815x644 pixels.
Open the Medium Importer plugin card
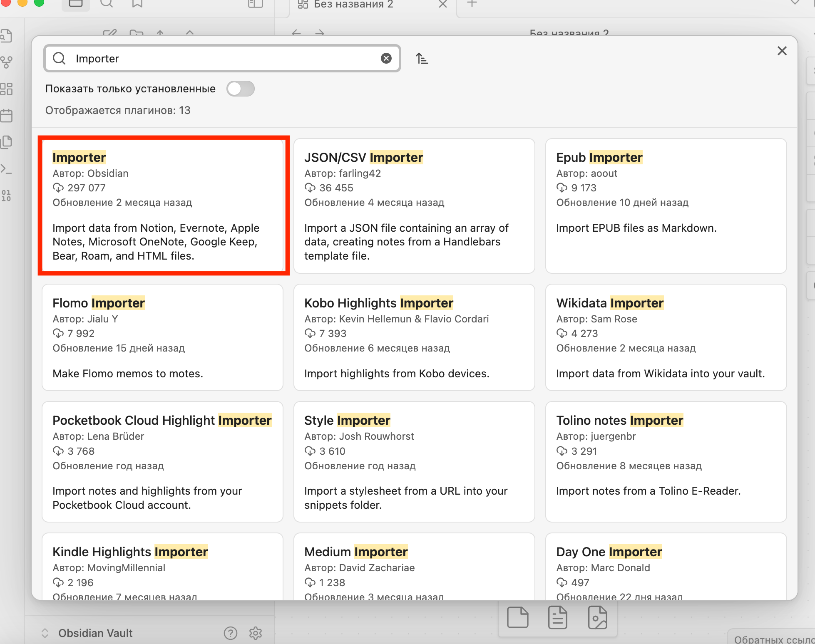click(x=414, y=567)
